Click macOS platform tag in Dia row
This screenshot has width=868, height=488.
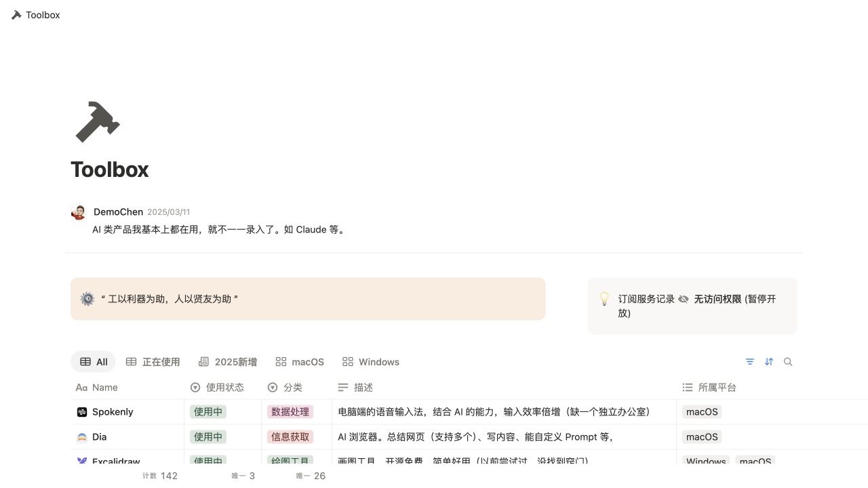pyautogui.click(x=702, y=437)
